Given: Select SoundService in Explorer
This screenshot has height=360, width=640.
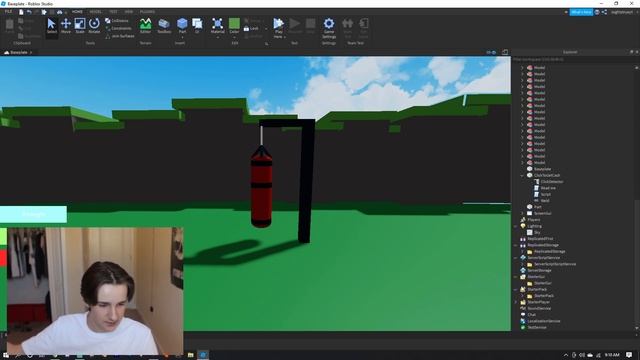Looking at the screenshot, I should (539, 308).
